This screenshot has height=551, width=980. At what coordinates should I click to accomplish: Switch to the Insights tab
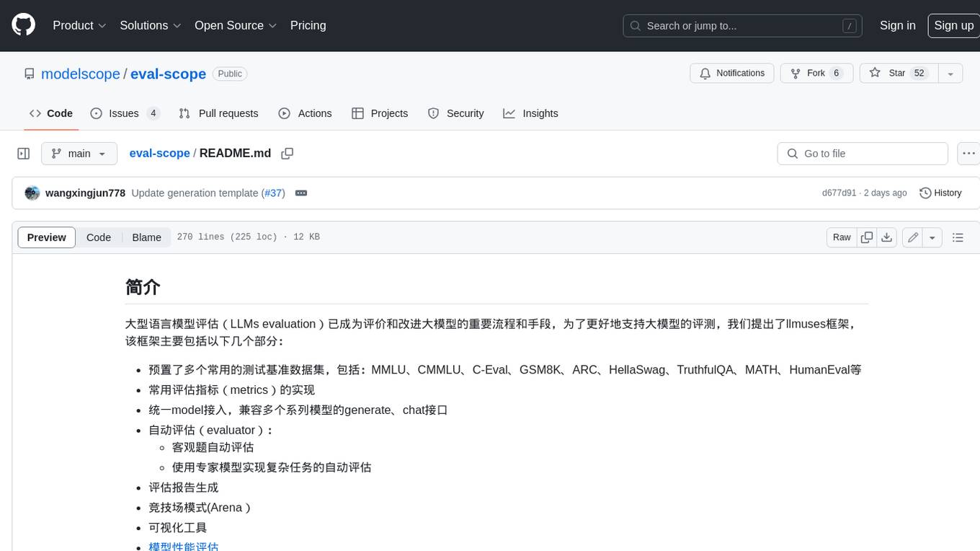tap(530, 113)
